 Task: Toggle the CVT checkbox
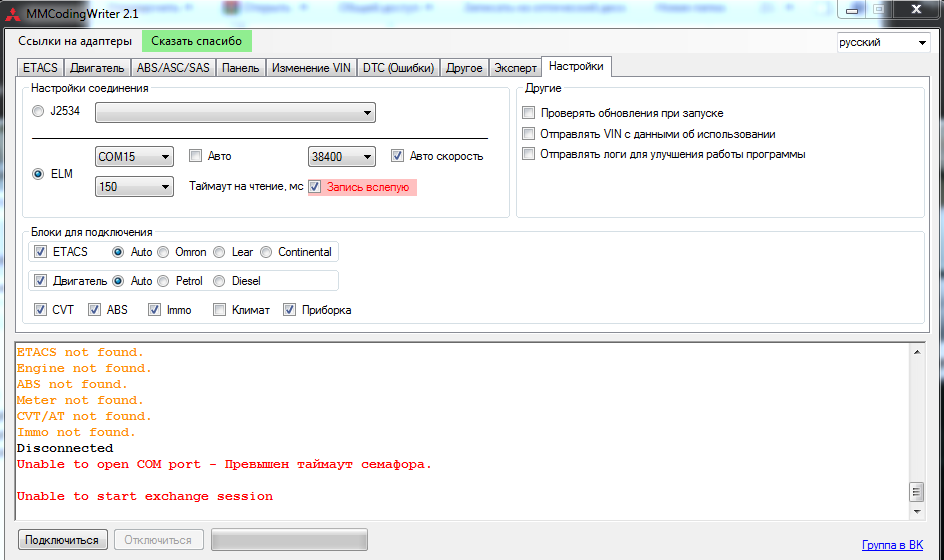[x=40, y=310]
